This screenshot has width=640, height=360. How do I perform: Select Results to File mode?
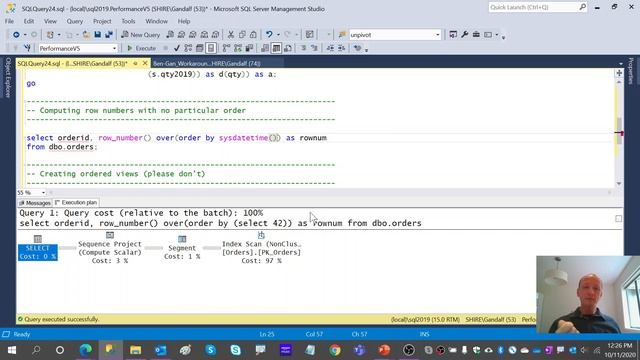[x=287, y=48]
